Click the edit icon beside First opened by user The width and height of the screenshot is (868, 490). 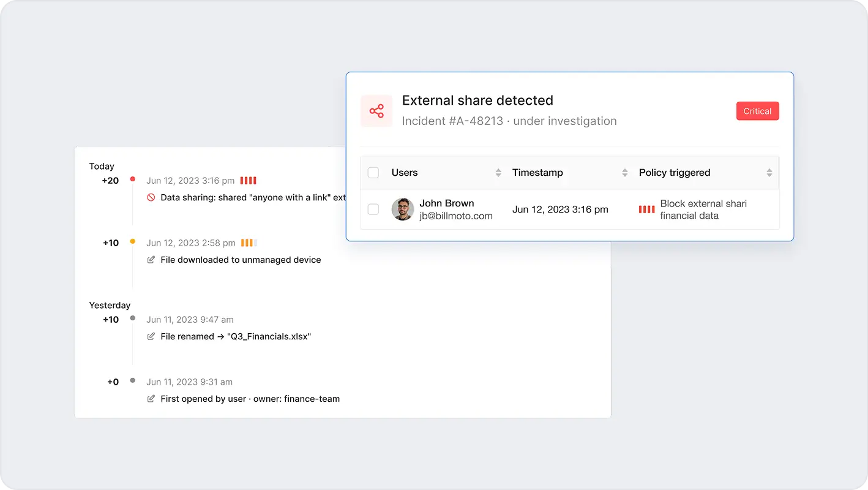point(151,399)
